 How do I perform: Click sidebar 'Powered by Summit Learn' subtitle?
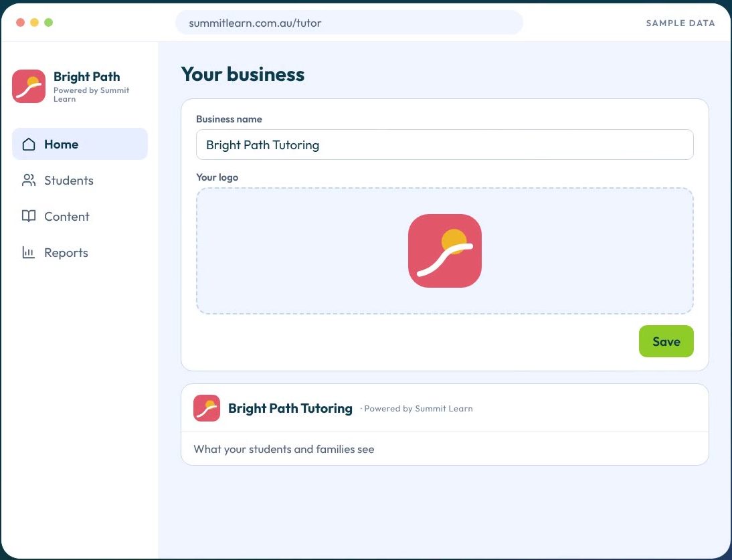click(x=92, y=94)
